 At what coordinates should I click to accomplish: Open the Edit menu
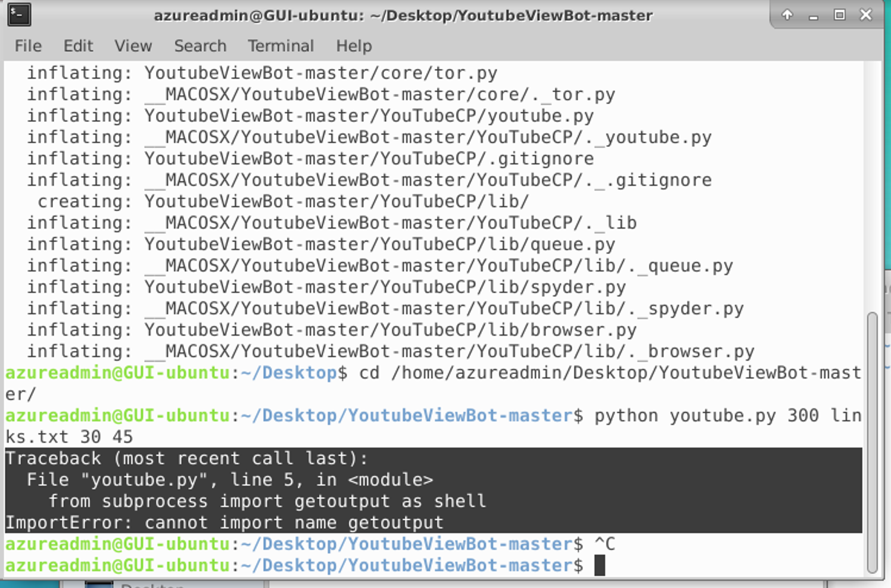click(78, 46)
